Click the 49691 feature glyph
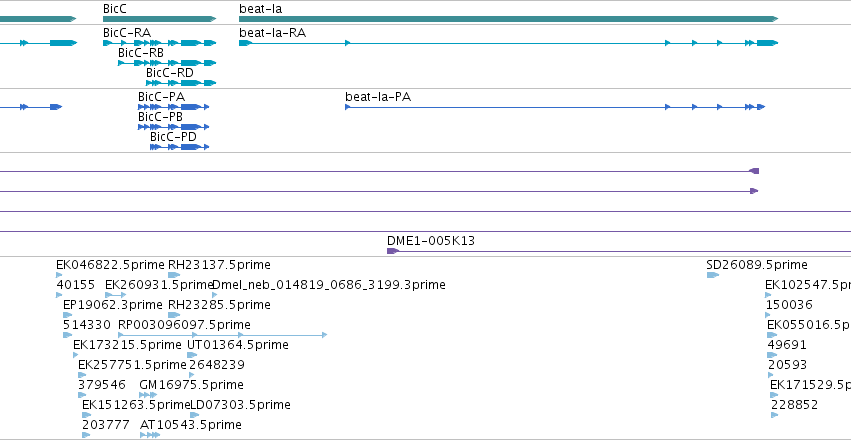The width and height of the screenshot is (851, 440). (773, 355)
